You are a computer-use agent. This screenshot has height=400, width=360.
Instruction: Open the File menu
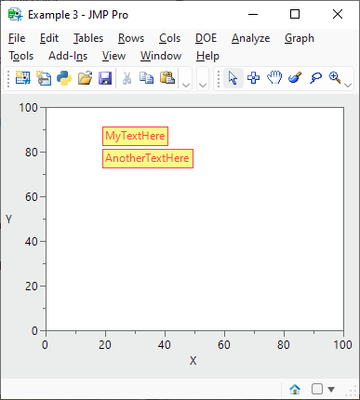pos(17,38)
